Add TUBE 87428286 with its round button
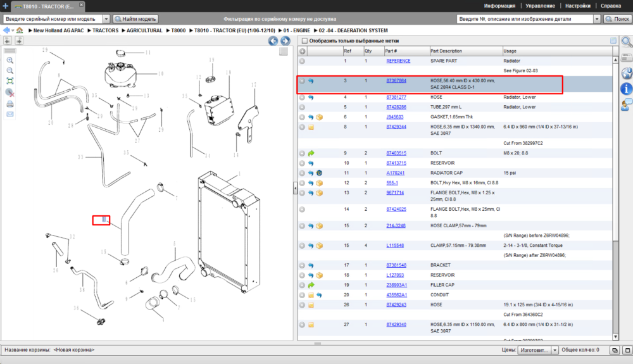Screen dimensions: 633x364 [x=302, y=108]
